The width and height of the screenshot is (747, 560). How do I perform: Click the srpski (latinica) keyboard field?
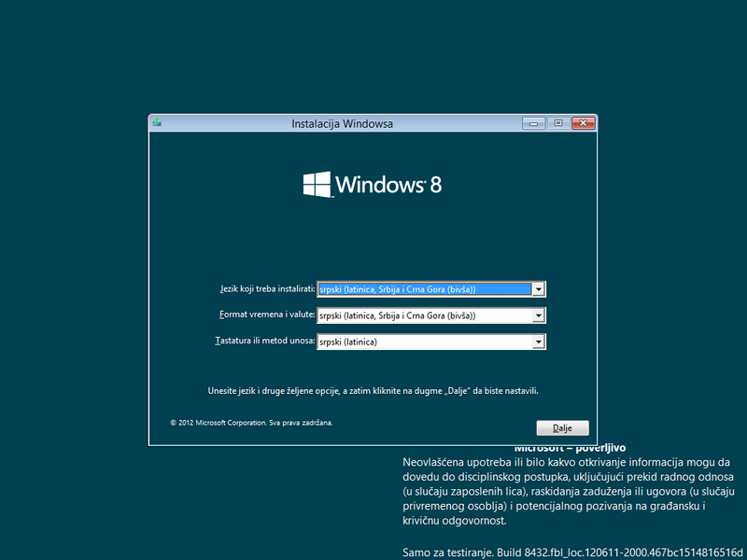(x=431, y=342)
